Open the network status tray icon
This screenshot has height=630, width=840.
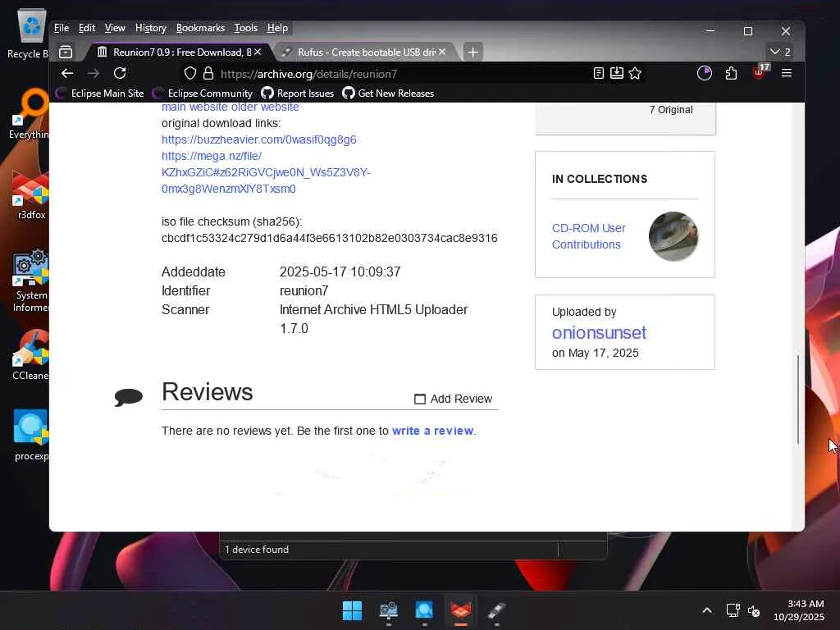[733, 610]
